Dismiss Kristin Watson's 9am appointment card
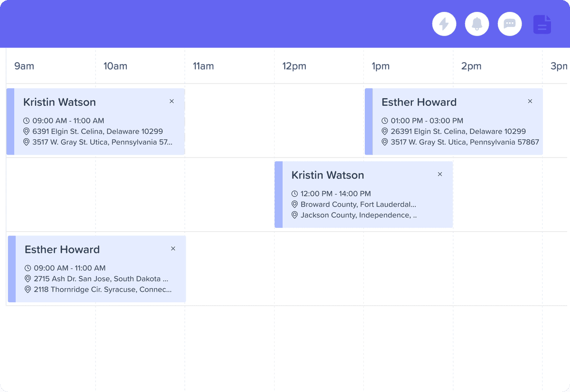The height and width of the screenshot is (392, 570). tap(171, 101)
